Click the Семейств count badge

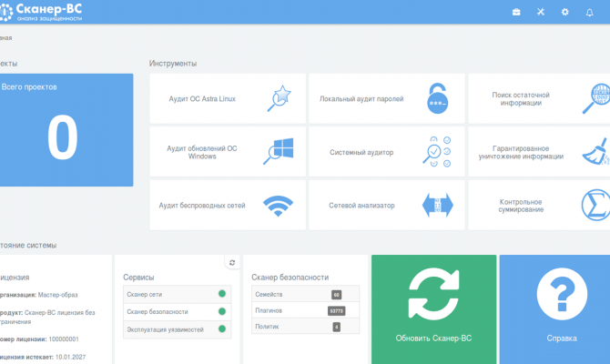(x=337, y=295)
